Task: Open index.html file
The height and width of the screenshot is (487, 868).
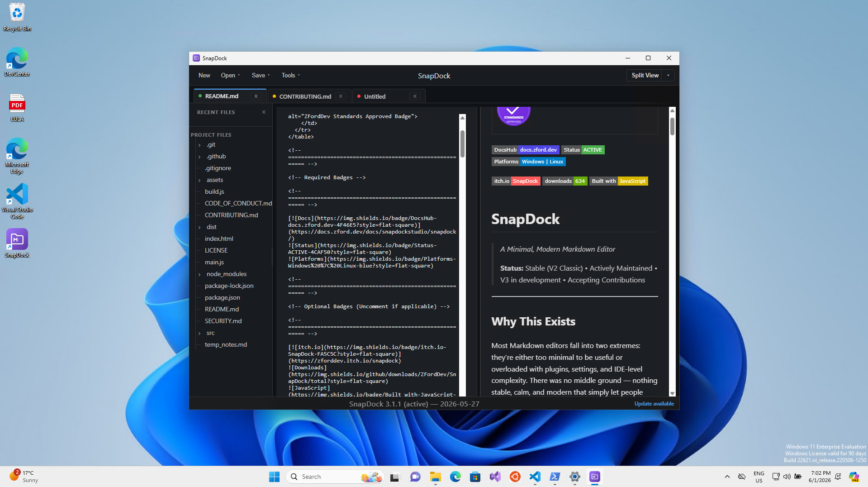Action: (x=219, y=239)
